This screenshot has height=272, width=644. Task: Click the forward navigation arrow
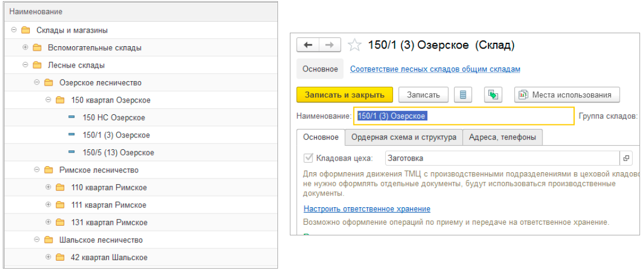coord(330,45)
